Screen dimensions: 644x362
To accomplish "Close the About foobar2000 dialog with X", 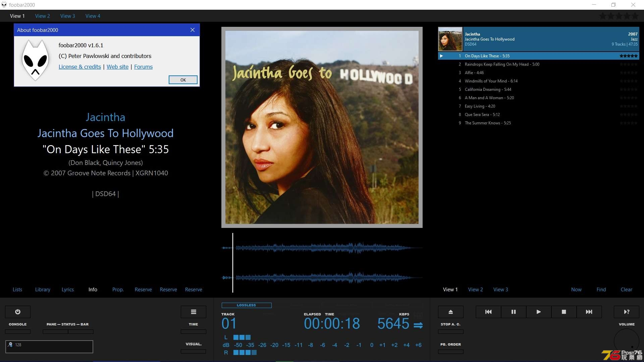I will 193,30.
